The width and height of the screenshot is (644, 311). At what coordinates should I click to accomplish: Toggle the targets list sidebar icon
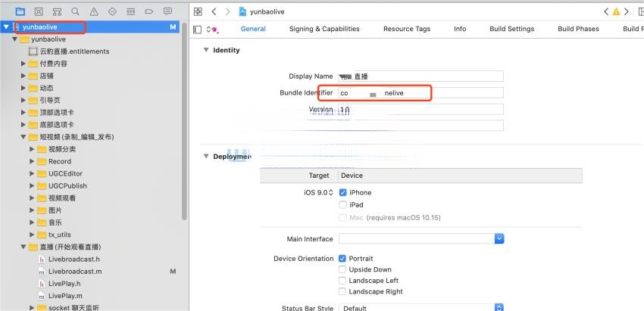pos(198,29)
